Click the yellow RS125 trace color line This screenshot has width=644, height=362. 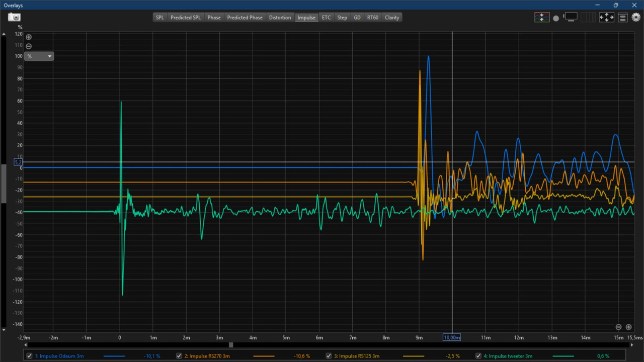tap(414, 356)
